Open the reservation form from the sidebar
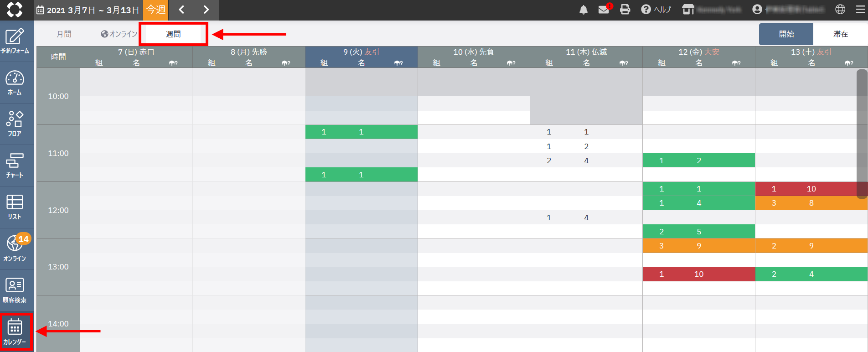868x352 pixels. pyautogui.click(x=15, y=41)
